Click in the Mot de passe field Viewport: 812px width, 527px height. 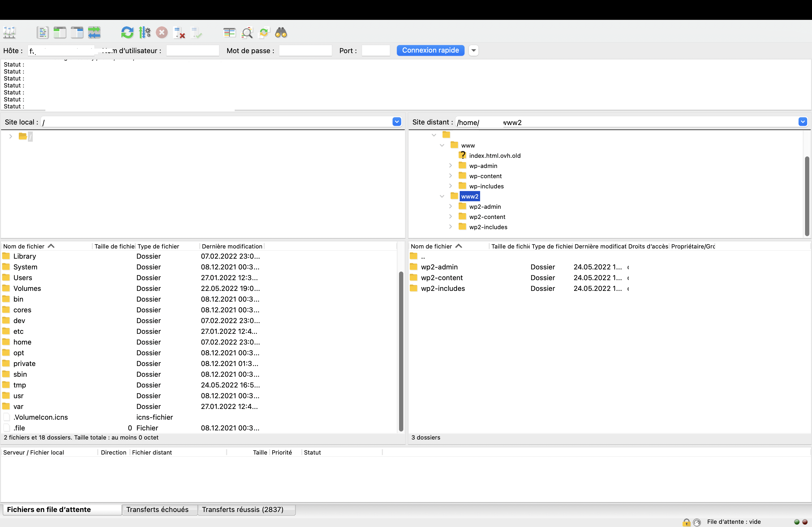click(305, 50)
